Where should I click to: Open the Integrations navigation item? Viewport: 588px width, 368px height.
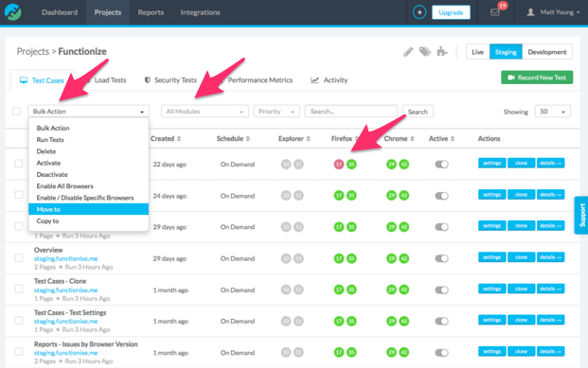pyautogui.click(x=200, y=12)
